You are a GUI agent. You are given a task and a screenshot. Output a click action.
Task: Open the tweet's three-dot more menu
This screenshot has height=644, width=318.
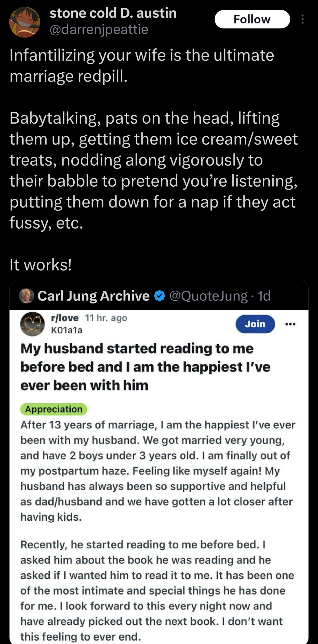point(303,19)
